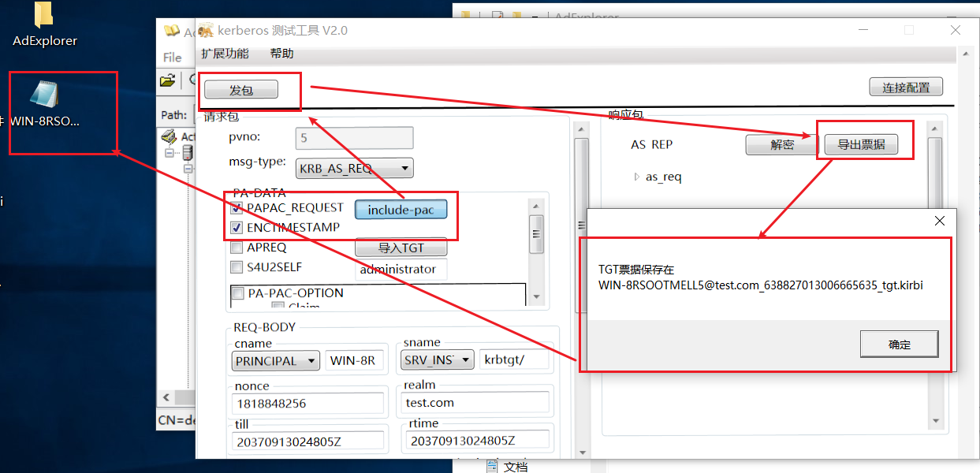Toggle the ENCTIMESTAMP checkbox

(237, 228)
